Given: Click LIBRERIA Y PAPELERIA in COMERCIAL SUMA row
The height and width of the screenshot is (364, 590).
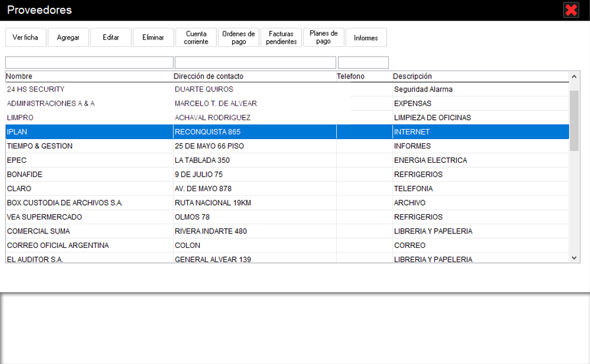Looking at the screenshot, I should click(481, 231).
